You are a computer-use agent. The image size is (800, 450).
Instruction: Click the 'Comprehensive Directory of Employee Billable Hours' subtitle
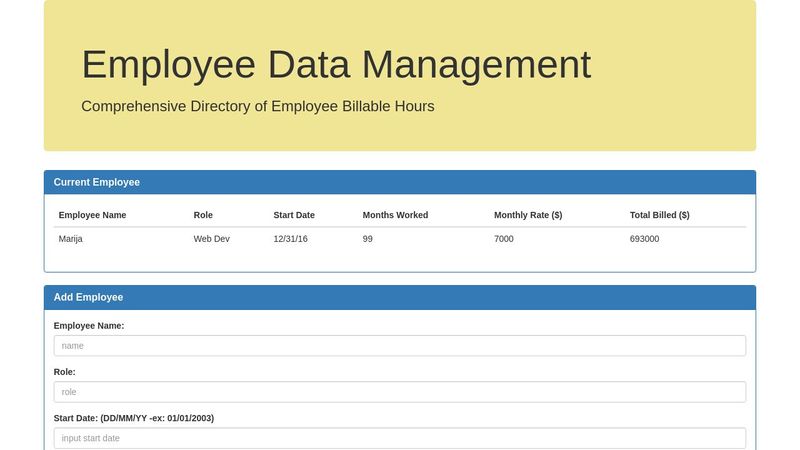[258, 106]
